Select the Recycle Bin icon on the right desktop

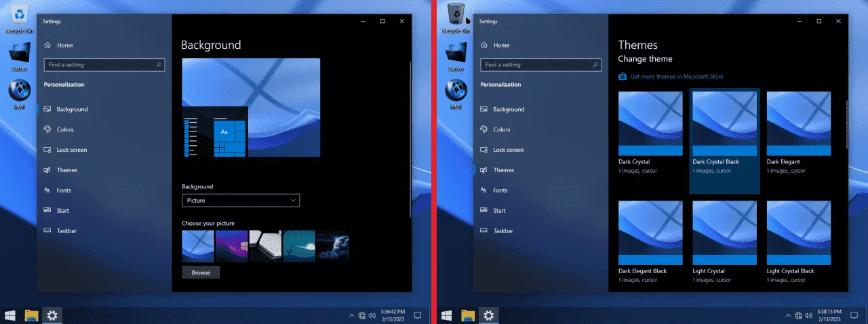(x=457, y=17)
